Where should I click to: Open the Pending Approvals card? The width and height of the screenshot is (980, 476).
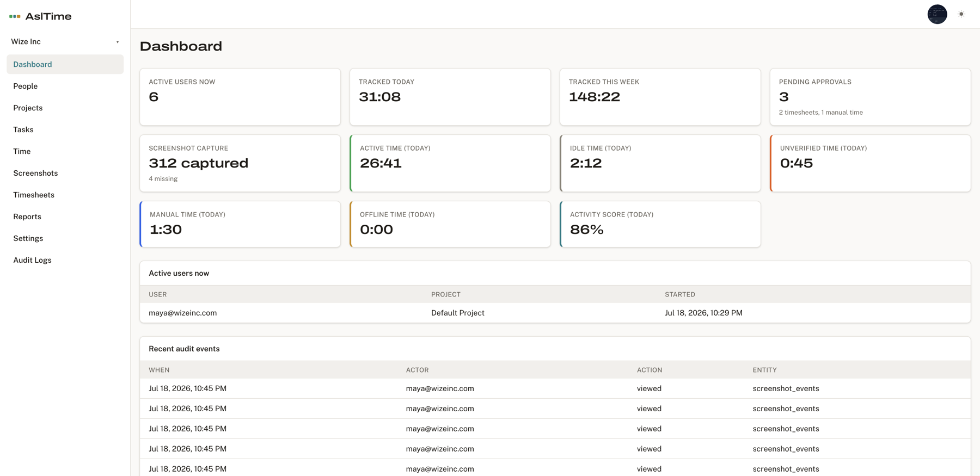(x=870, y=97)
